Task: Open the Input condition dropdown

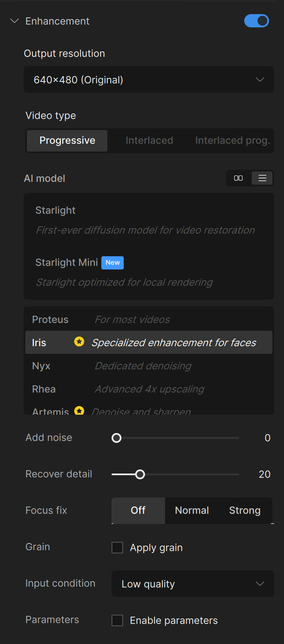Action: point(192,584)
